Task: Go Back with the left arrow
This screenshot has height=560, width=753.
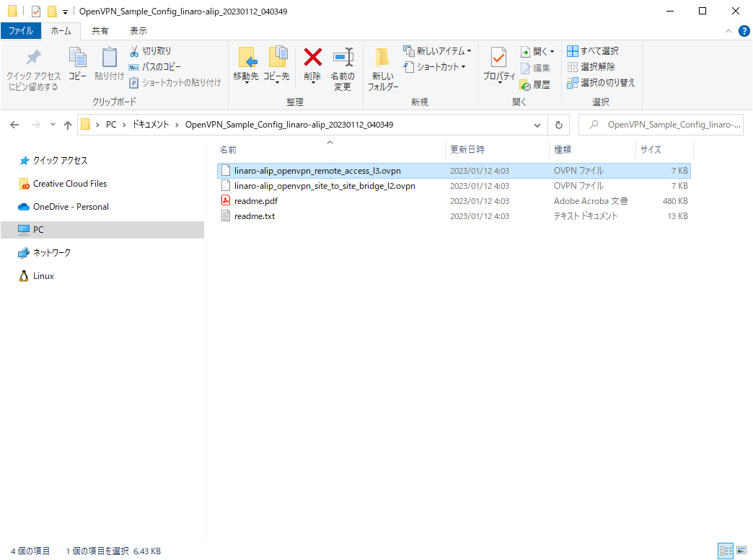Action: tap(15, 125)
